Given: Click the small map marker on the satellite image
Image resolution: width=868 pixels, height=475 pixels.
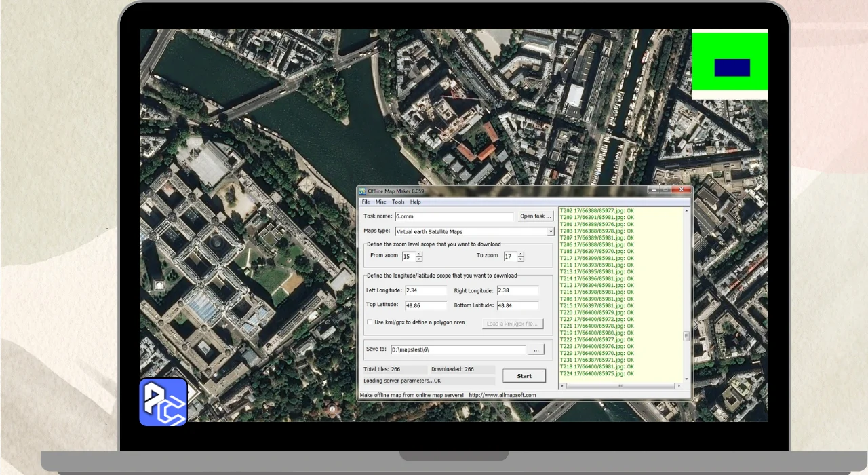Looking at the screenshot, I should [159, 286].
